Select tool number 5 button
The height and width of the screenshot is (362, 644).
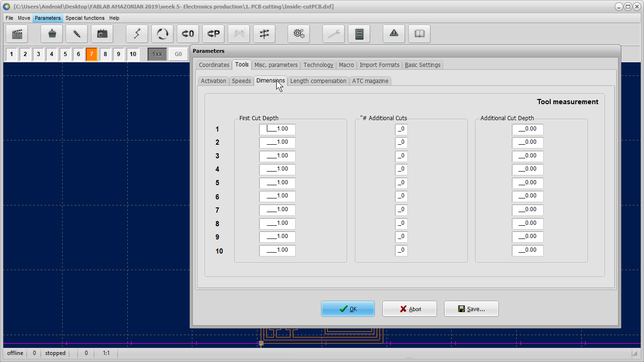tap(65, 54)
